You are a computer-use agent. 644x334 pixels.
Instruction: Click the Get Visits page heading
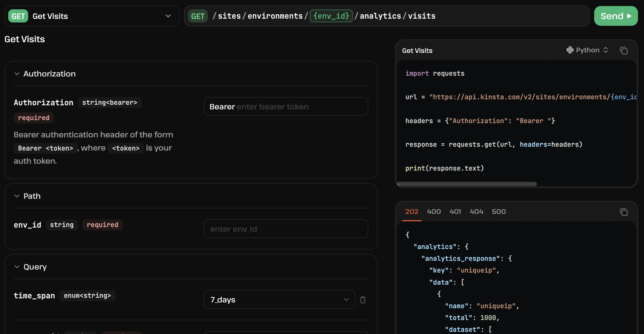tap(25, 39)
